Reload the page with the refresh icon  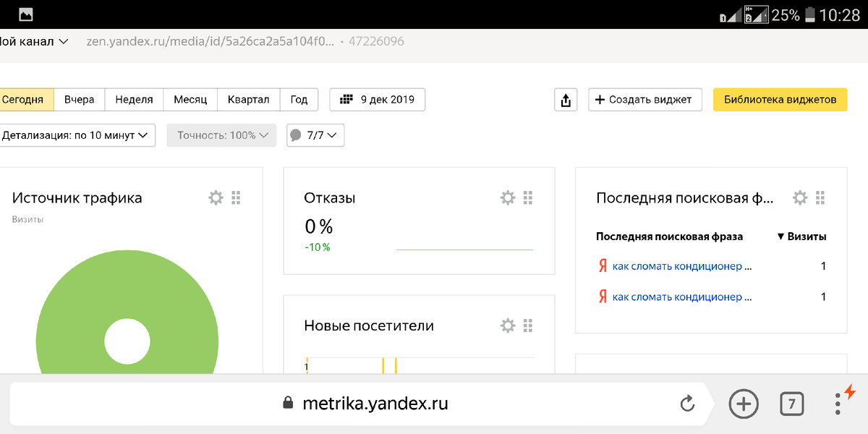687,404
